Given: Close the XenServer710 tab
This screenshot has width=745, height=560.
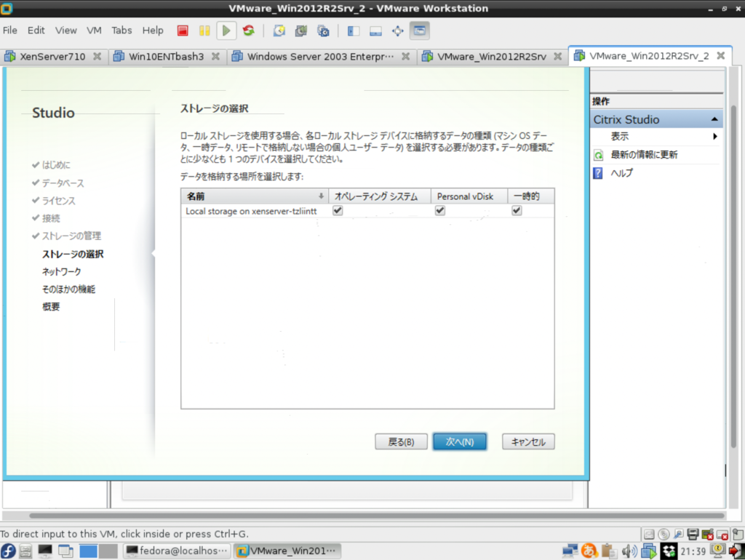Looking at the screenshot, I should pyautogui.click(x=97, y=56).
